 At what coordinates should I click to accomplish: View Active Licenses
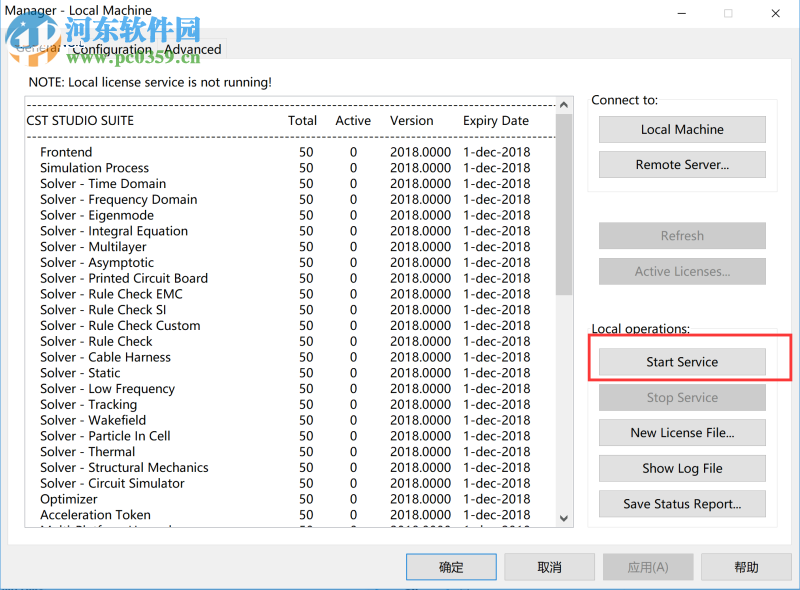pyautogui.click(x=681, y=271)
